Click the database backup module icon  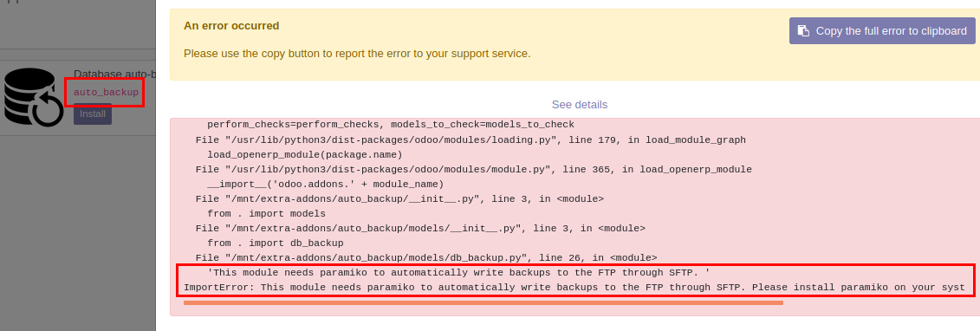point(33,97)
